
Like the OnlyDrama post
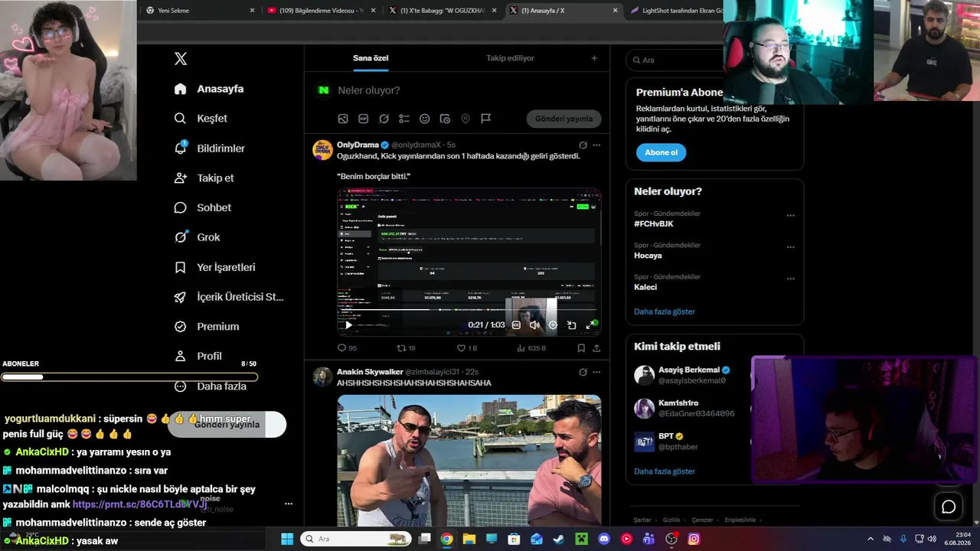(x=466, y=348)
